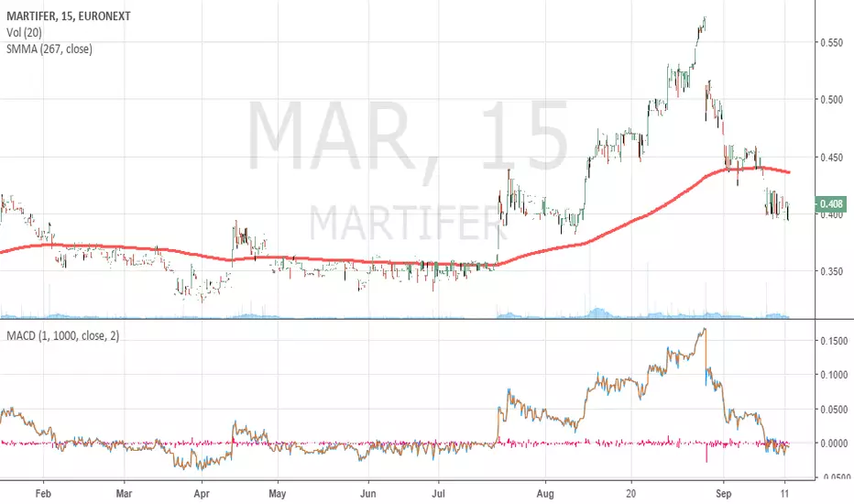Click the Jun label on time axis

pyautogui.click(x=368, y=494)
